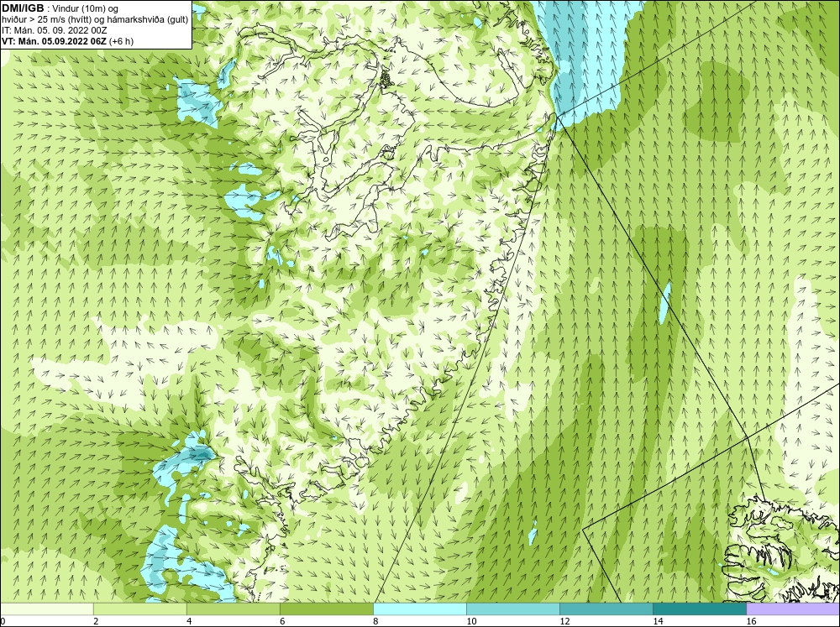Click the legend value label 8
Image resolution: width=840 pixels, height=627 pixels.
point(375,621)
